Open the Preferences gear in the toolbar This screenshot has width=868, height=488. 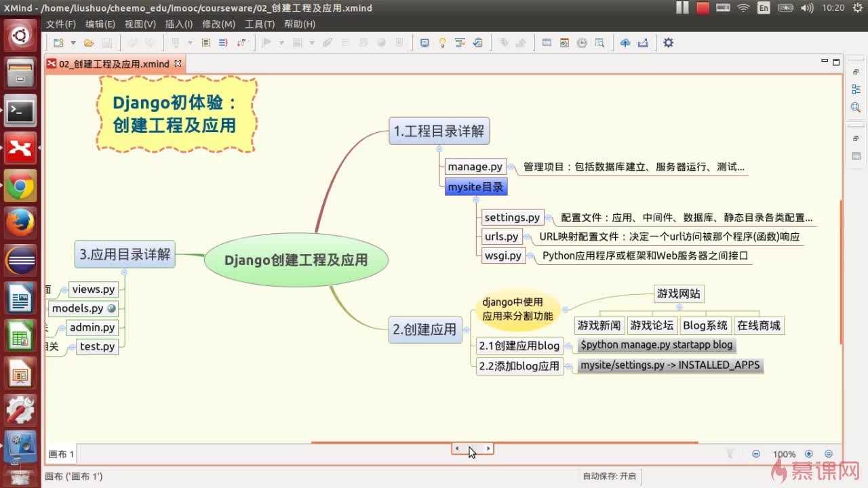coord(669,43)
